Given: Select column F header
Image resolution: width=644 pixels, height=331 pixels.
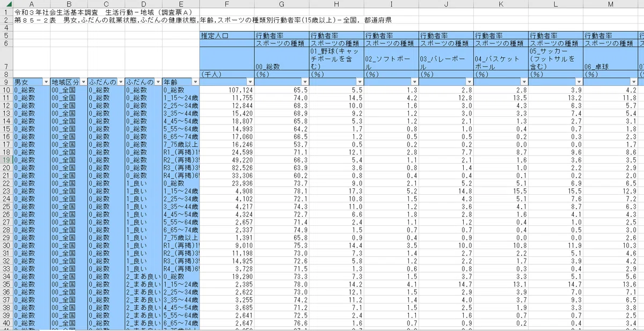Looking at the screenshot, I should click(x=227, y=4).
